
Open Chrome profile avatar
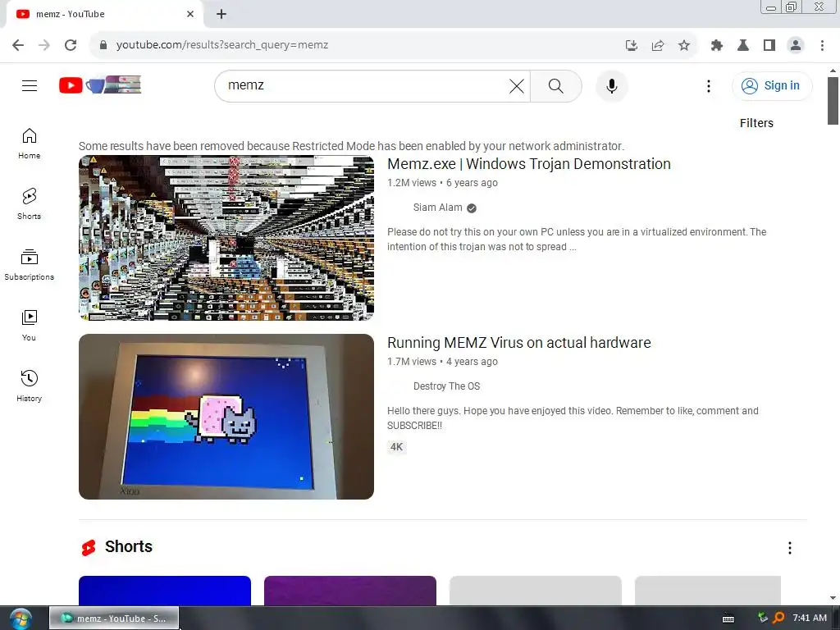pyautogui.click(x=796, y=46)
